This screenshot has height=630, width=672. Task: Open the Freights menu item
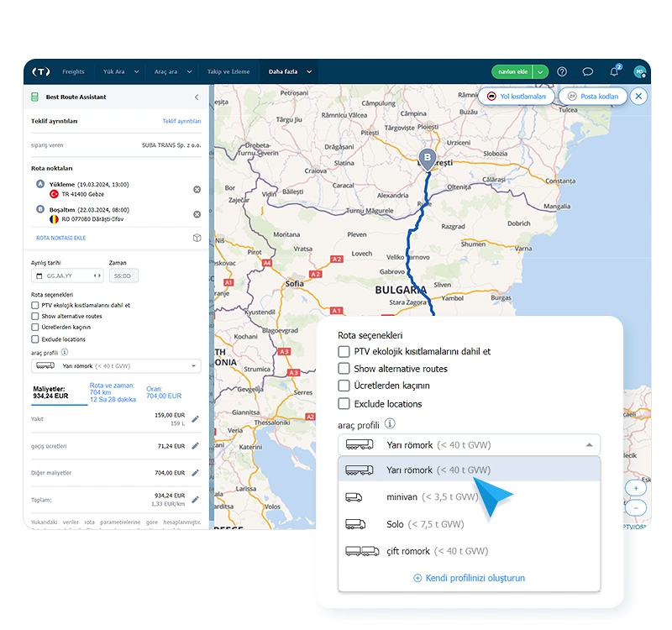point(73,71)
